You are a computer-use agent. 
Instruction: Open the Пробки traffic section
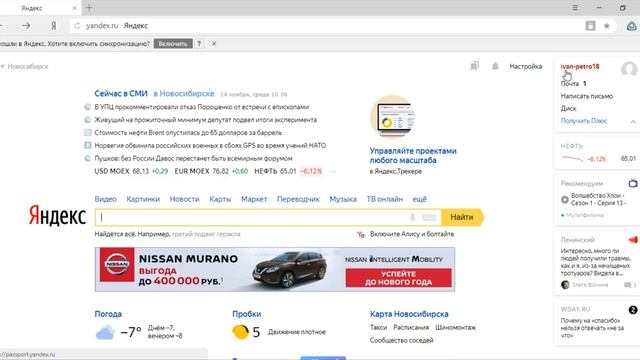[x=247, y=314]
